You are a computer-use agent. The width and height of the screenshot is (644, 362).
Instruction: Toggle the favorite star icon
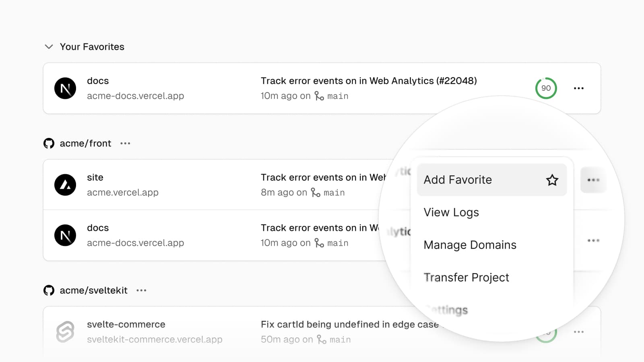pyautogui.click(x=552, y=180)
